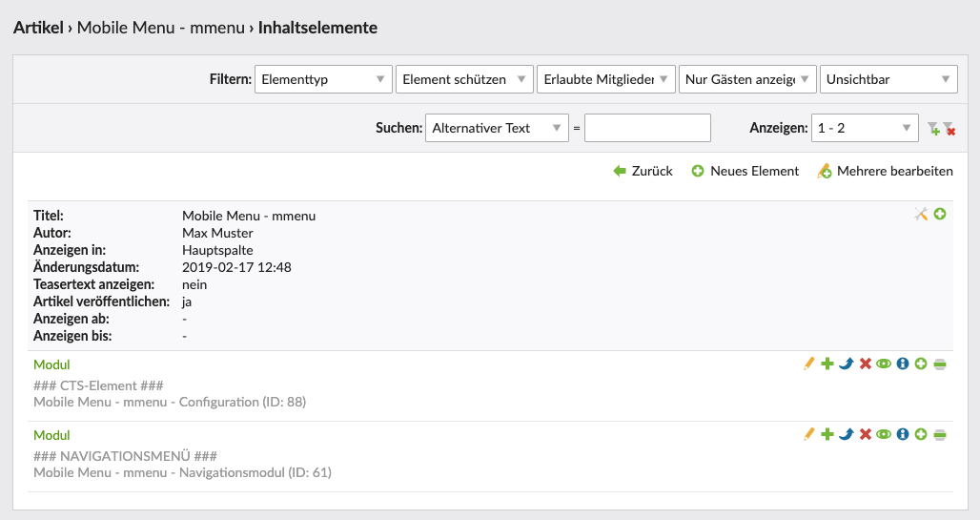Open the Alternativer Text search field dropdown

(496, 128)
